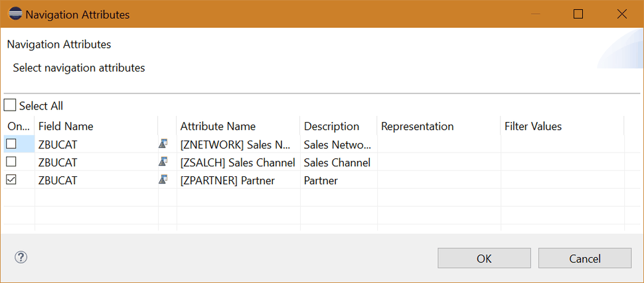Select the '[ZNETWORK] Sales N...' attribute cell
This screenshot has width=644, height=283.
click(238, 144)
